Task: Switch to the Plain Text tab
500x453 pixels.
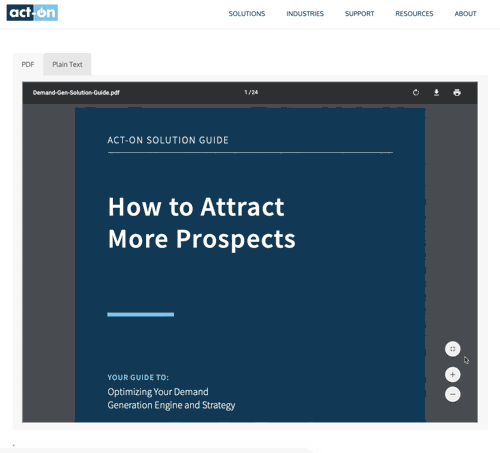Action: click(x=67, y=64)
